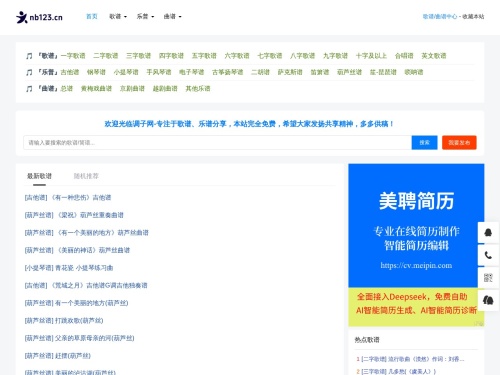Open the 《梁祝》葫芦丝重奏曲谱 entry

[74, 215]
